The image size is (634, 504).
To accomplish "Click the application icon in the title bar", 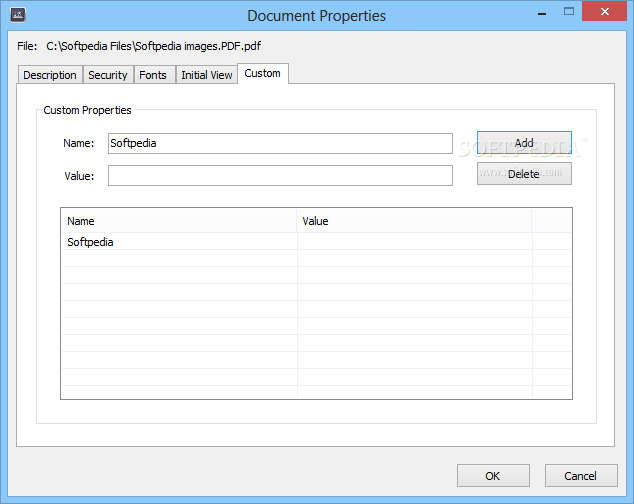I will click(18, 15).
